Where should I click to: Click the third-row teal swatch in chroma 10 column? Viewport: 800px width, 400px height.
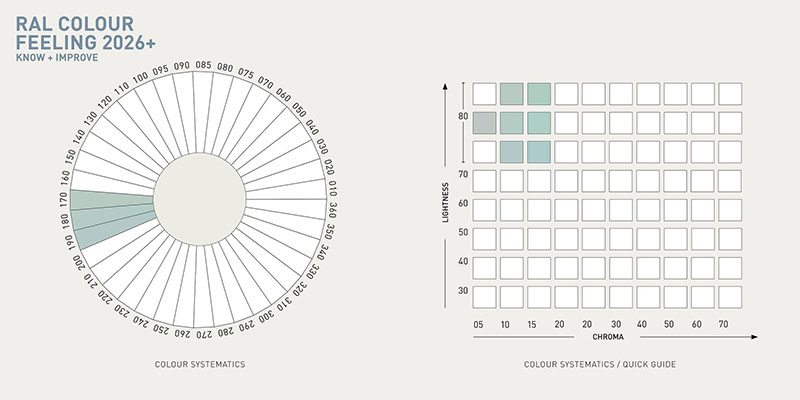tap(512, 152)
